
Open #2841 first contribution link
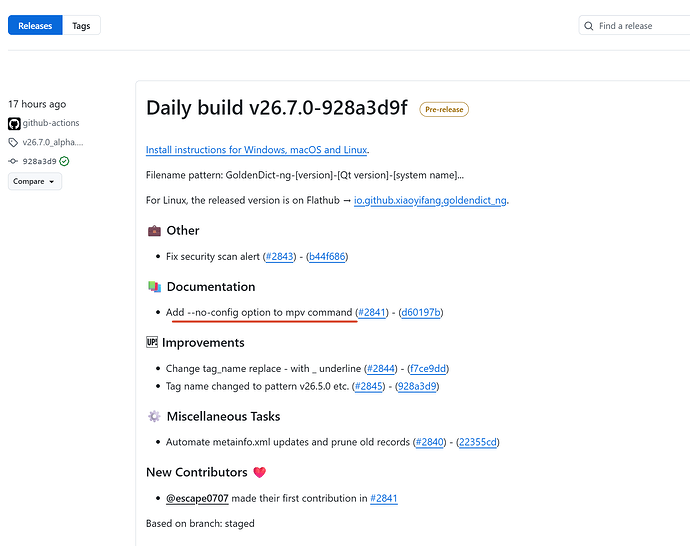pyautogui.click(x=384, y=498)
